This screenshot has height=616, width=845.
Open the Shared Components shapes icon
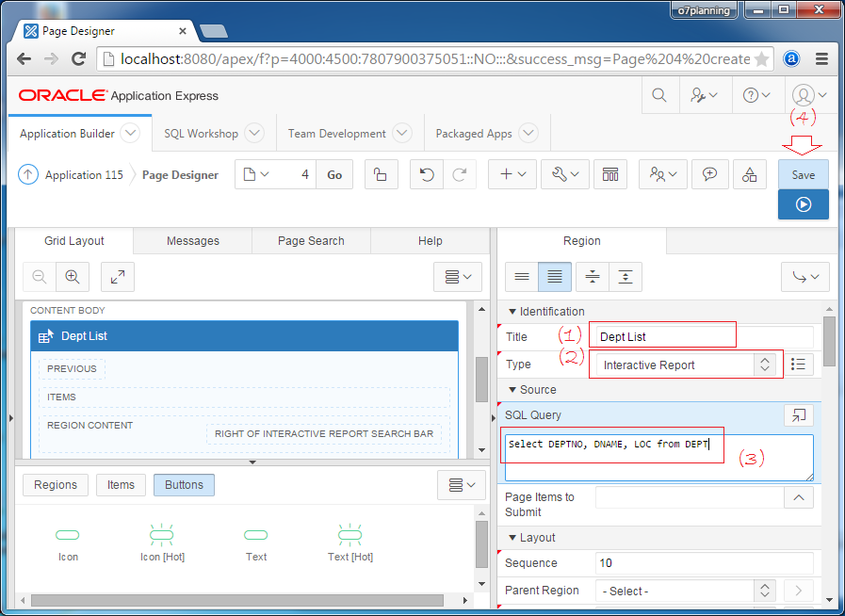750,174
